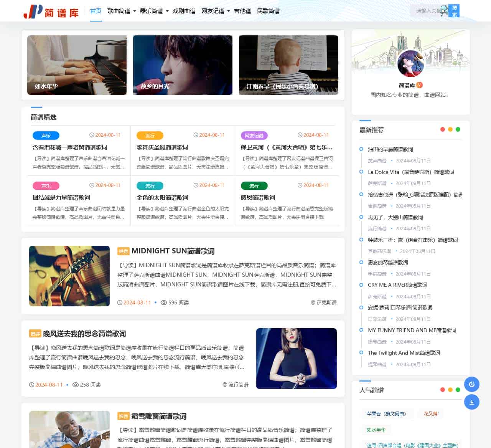
Task: Click the clock icon on 感恩简谱歌词 card
Action: 300,185
